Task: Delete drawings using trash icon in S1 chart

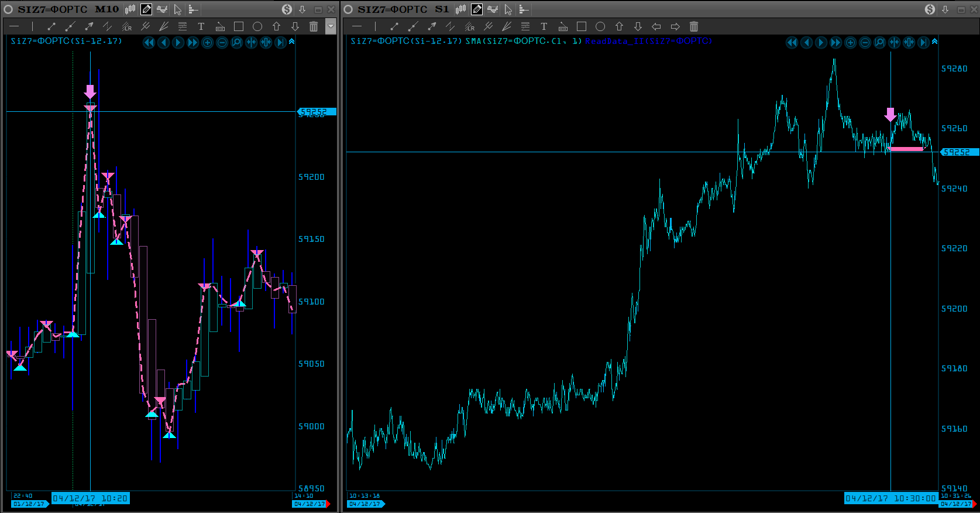Action: pos(694,26)
